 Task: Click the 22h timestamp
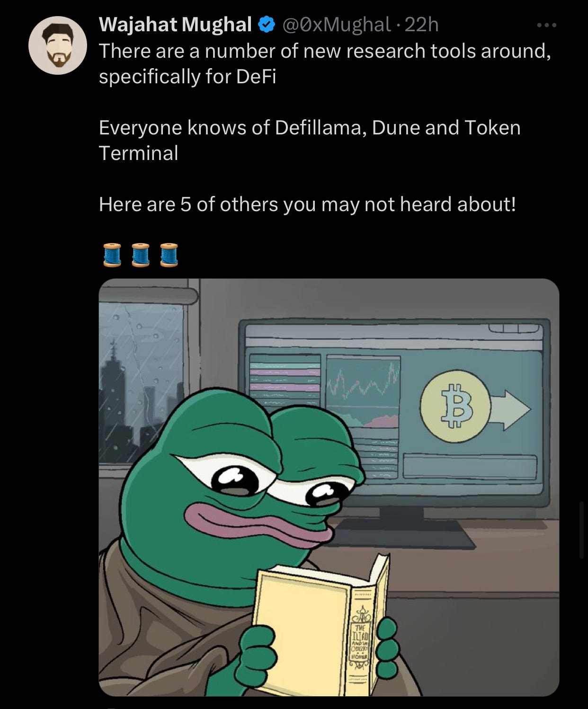[422, 24]
